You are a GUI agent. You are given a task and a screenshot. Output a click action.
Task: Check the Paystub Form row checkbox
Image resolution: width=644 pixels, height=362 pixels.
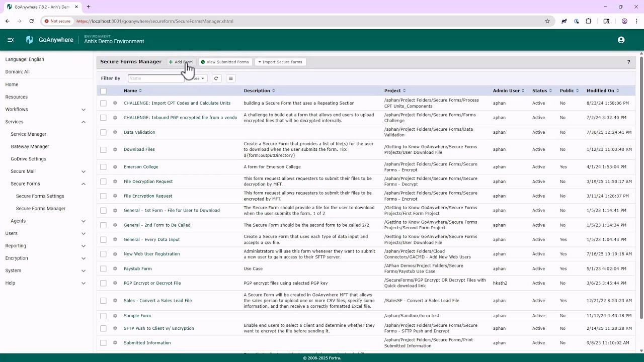(103, 269)
